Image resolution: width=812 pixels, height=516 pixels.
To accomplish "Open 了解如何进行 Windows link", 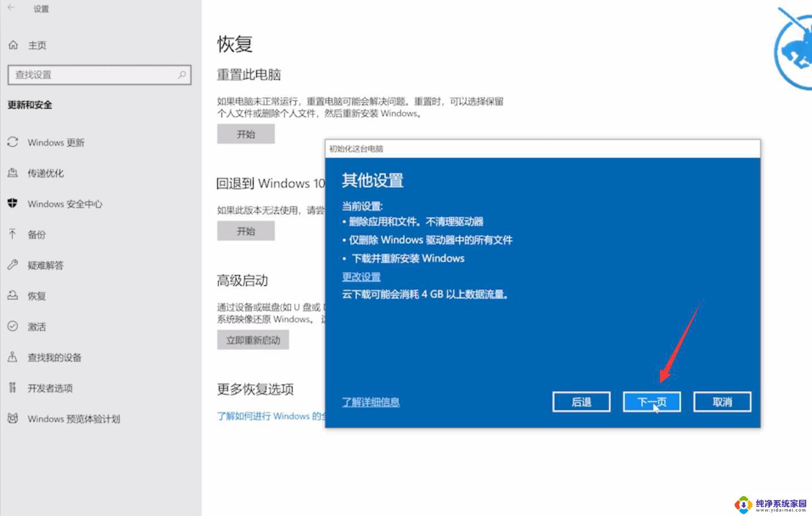I will (271, 416).
